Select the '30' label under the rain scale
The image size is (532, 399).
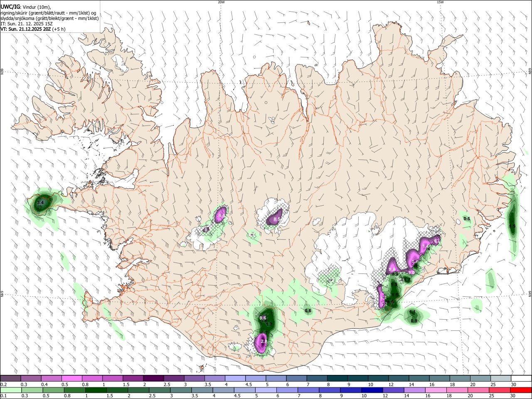click(x=514, y=396)
